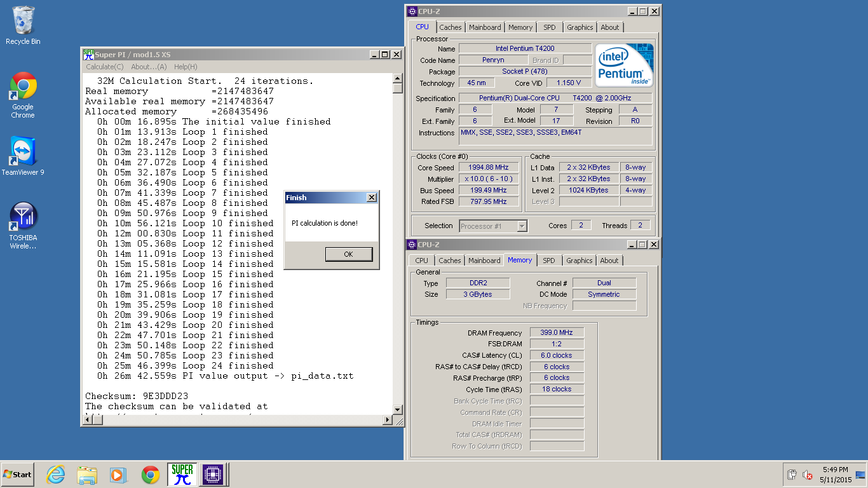
Task: Click the Super PI title bar icon
Action: pos(89,55)
